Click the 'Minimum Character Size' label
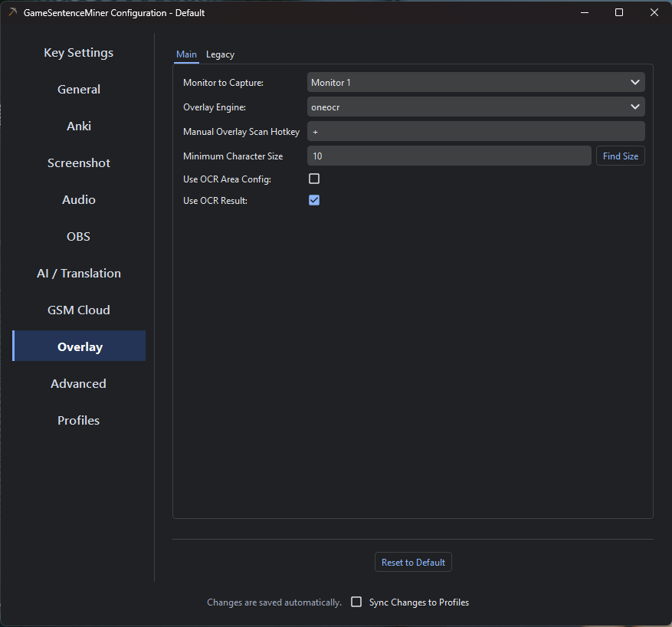 (x=233, y=156)
